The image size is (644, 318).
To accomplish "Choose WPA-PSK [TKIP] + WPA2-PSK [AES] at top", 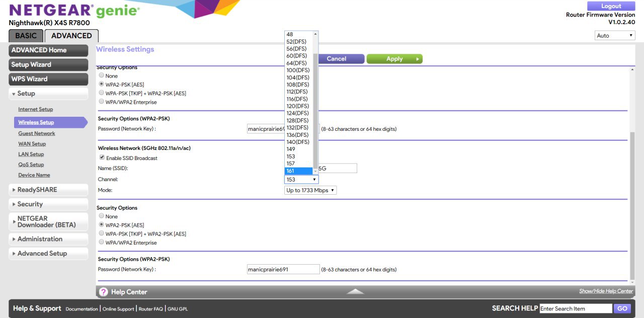I will coord(102,93).
